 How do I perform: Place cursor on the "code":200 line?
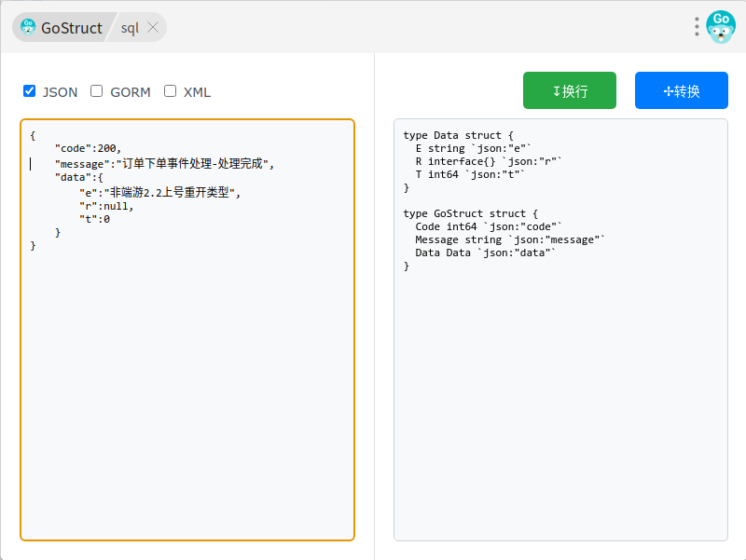[x=88, y=148]
